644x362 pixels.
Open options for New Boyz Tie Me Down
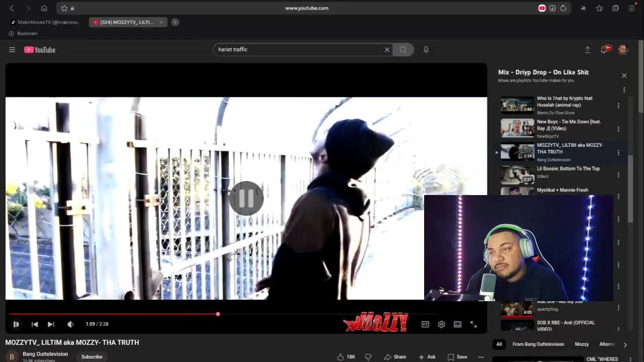[618, 129]
